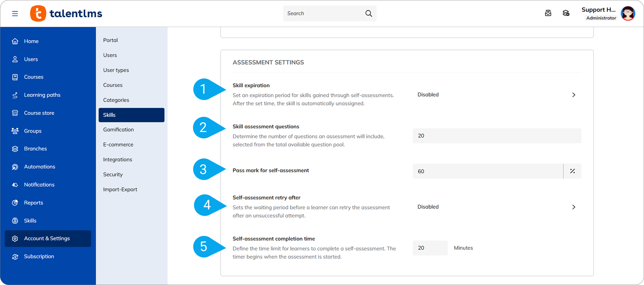Open Learning paths from sidebar
Screen dimensions: 644x285
coord(42,95)
